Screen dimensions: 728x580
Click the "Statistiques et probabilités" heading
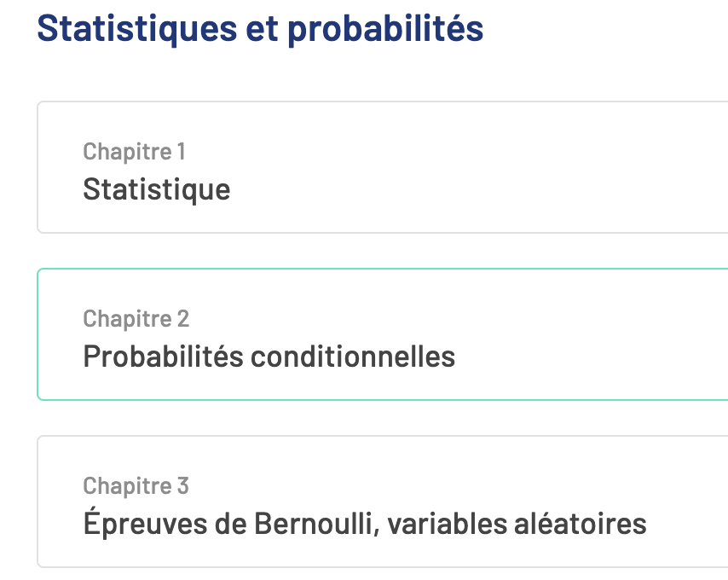pos(260,27)
